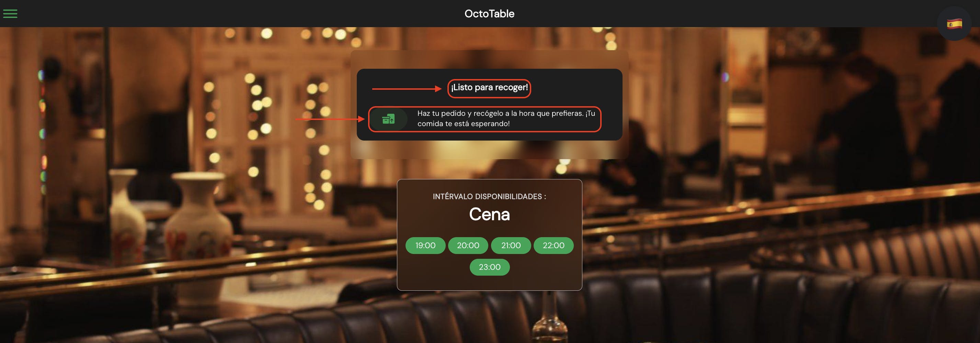
Task: Click the green takeaway order icon
Action: [x=388, y=119]
